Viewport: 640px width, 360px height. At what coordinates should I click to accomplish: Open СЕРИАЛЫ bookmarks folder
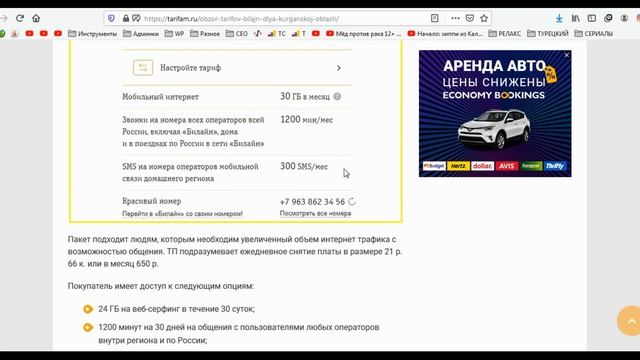(x=594, y=33)
